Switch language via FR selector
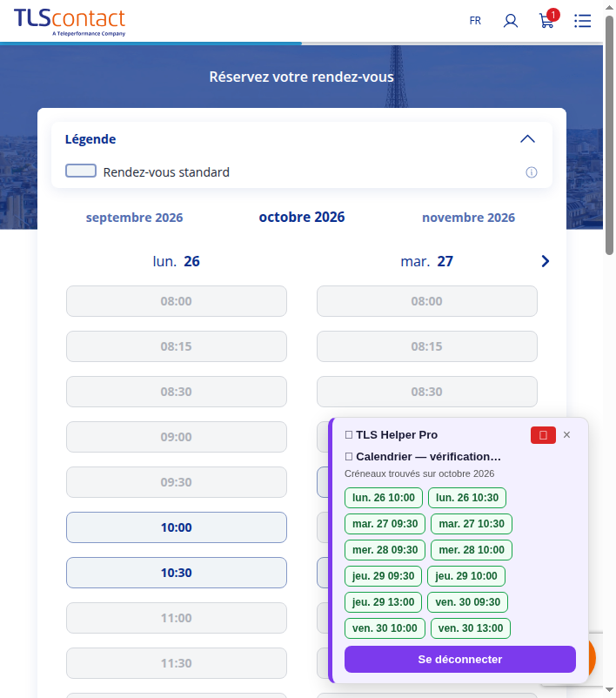The height and width of the screenshot is (698, 616). coord(475,21)
